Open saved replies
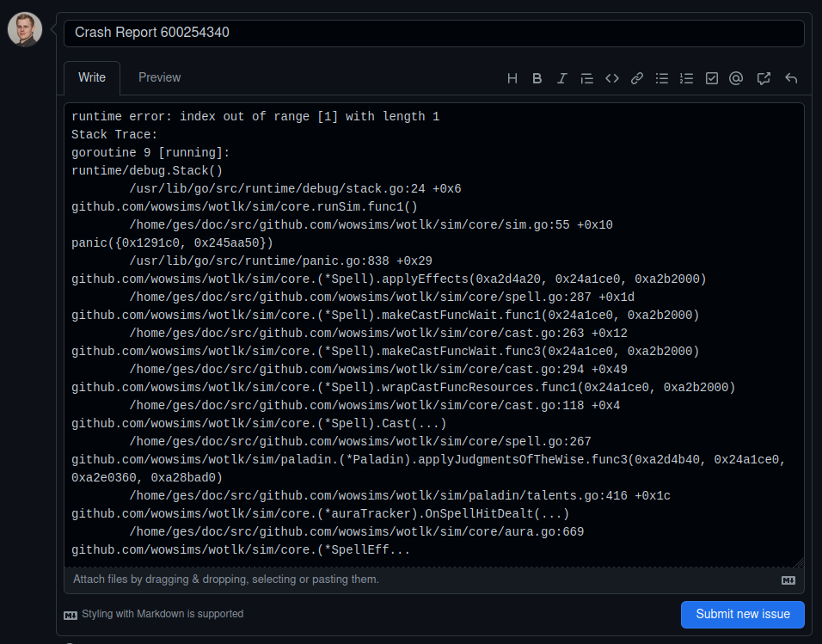 point(764,77)
